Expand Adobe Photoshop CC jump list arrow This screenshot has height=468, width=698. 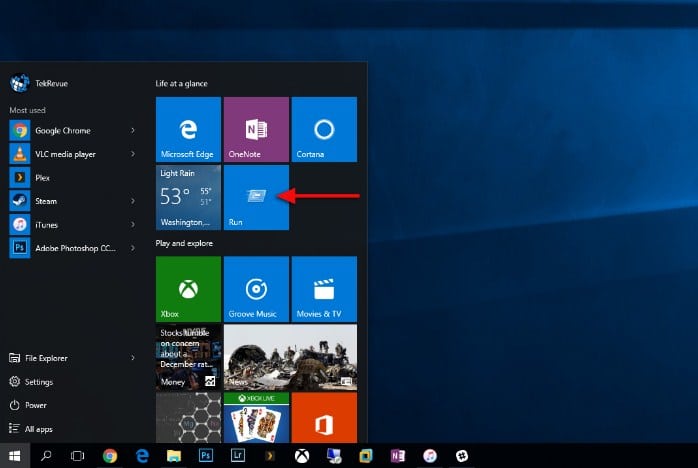(x=133, y=248)
